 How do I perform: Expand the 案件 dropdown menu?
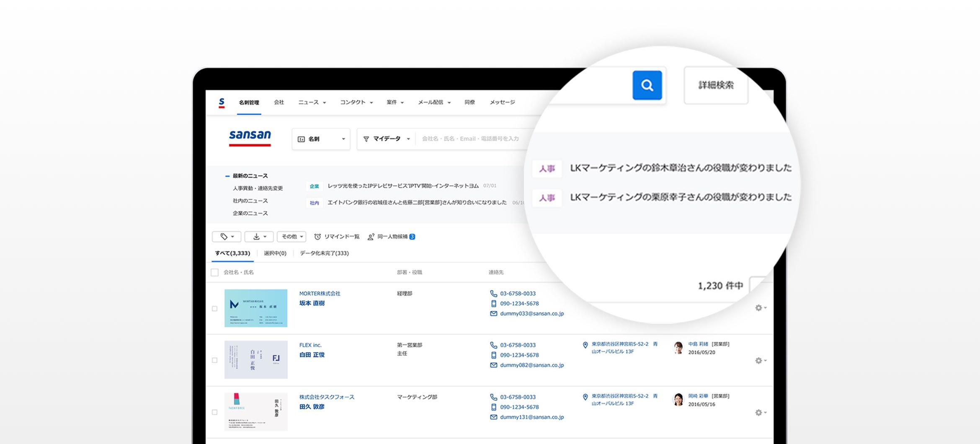coord(395,102)
